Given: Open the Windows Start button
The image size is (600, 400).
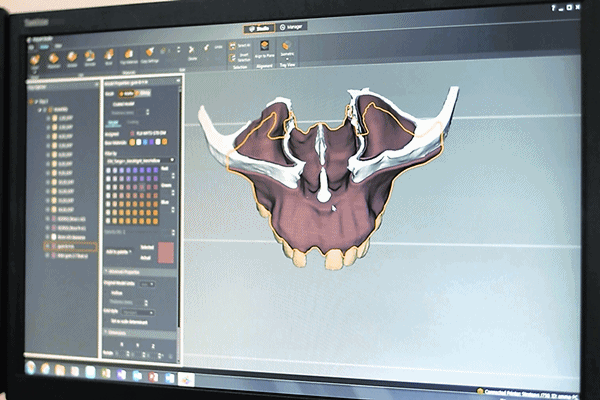Looking at the screenshot, I should pos(32,369).
